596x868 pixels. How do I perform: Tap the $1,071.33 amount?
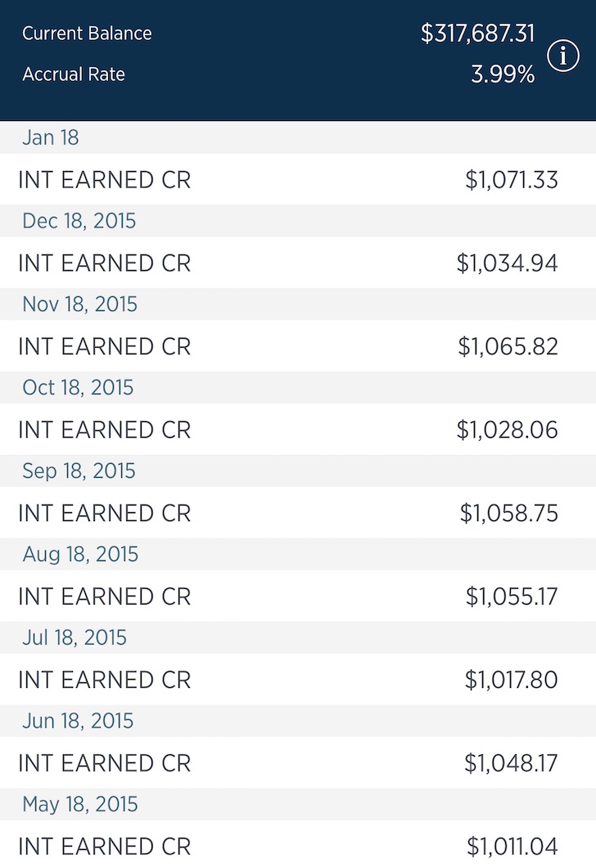pyautogui.click(x=511, y=180)
